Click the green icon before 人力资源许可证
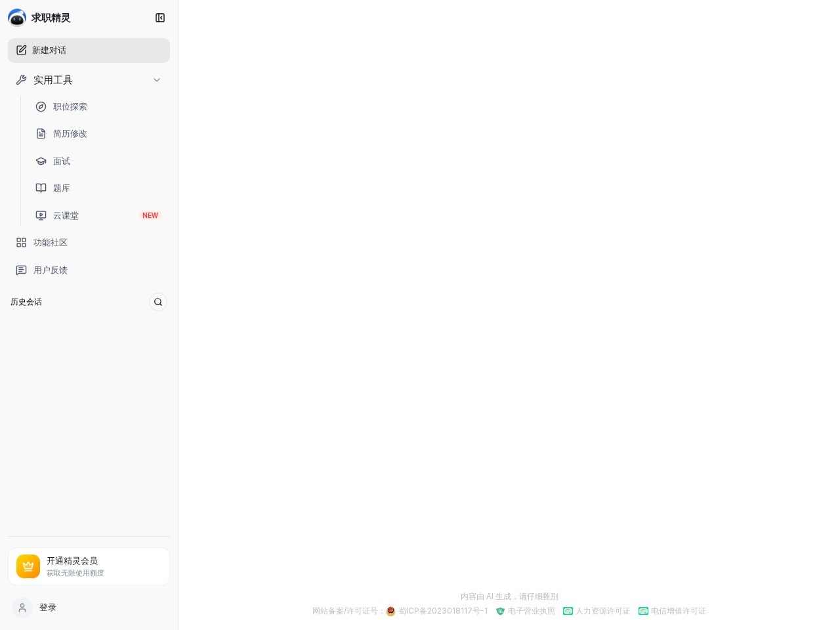Image resolution: width=840 pixels, height=630 pixels. tap(568, 611)
